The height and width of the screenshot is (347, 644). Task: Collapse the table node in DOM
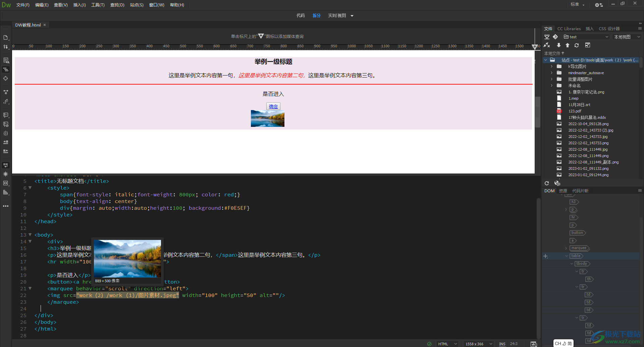point(567,256)
